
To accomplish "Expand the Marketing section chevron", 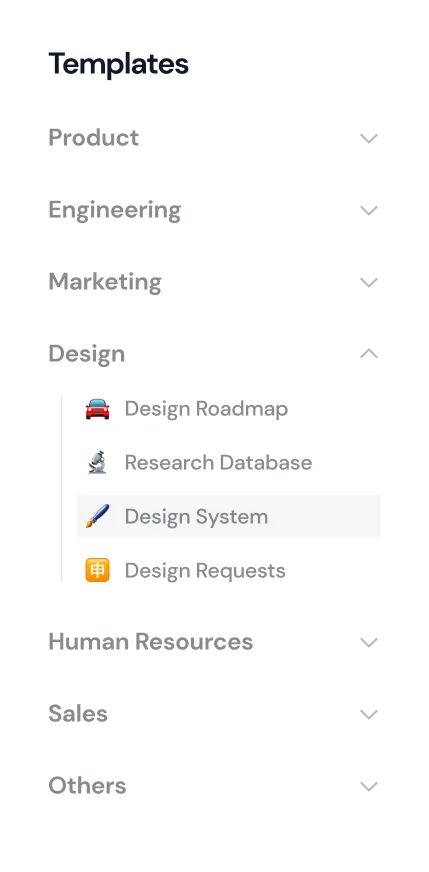I will [369, 283].
